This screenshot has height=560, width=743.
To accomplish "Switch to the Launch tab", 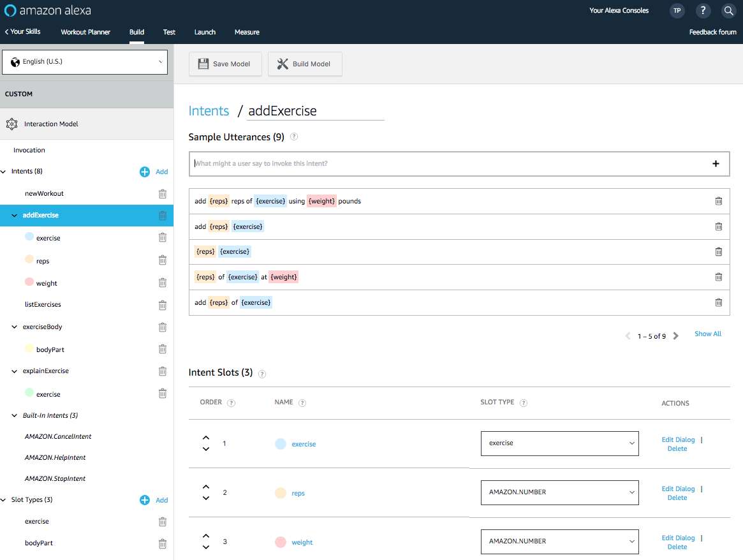I will (205, 33).
